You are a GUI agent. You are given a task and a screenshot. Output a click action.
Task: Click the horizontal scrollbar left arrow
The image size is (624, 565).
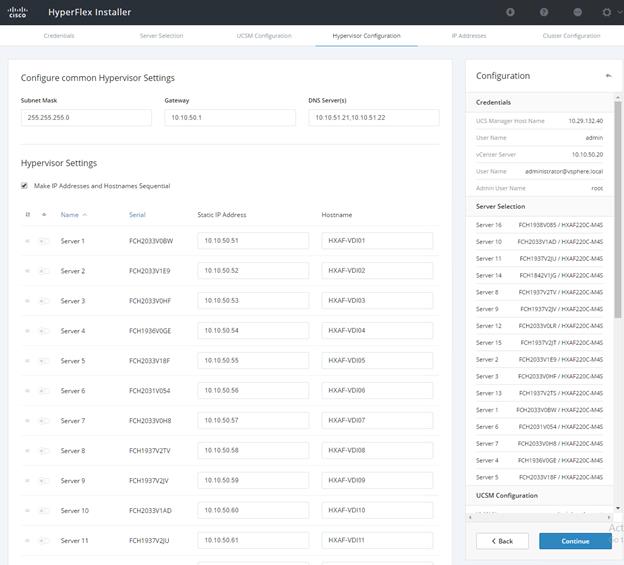click(470, 517)
